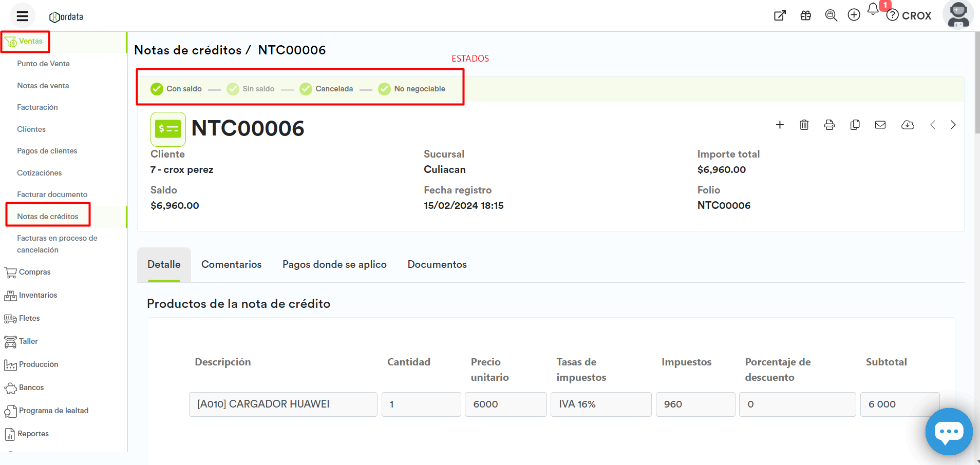The width and height of the screenshot is (980, 465).
Task: Select the 'Cancelada' status step
Action: (327, 89)
